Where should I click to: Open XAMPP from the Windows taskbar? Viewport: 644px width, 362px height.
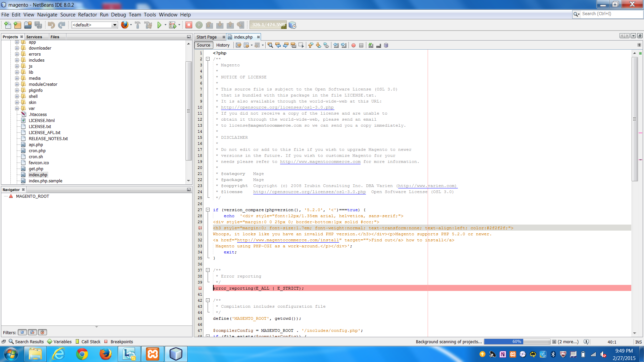152,354
